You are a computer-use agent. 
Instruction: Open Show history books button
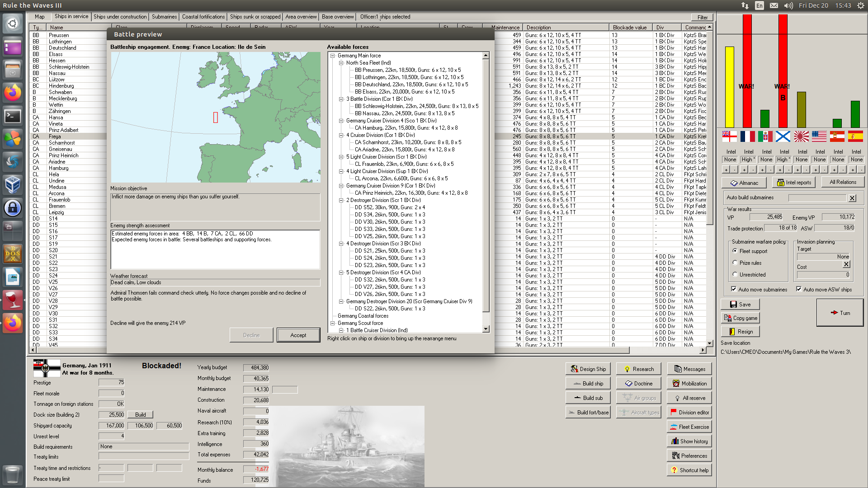tap(689, 441)
